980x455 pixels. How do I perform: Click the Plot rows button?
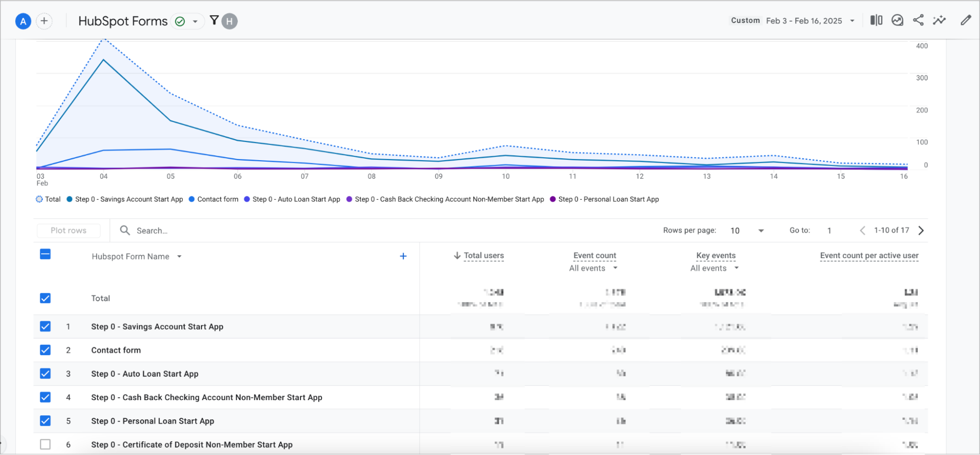point(69,231)
